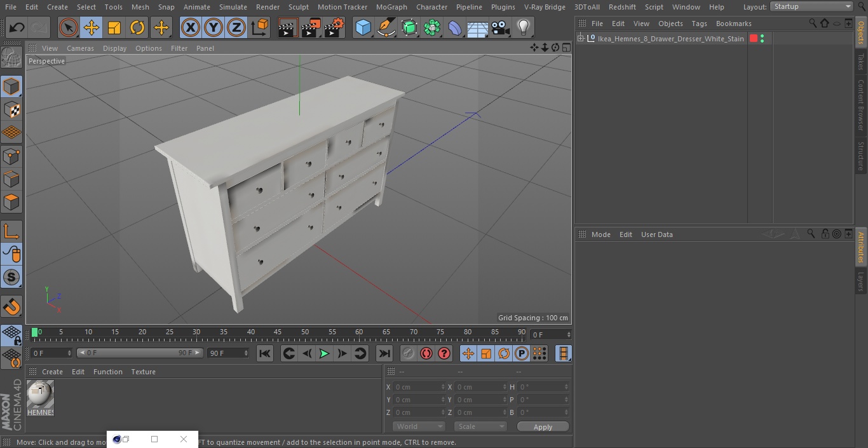The height and width of the screenshot is (448, 868).
Task: Go to end of animation
Action: pos(384,353)
